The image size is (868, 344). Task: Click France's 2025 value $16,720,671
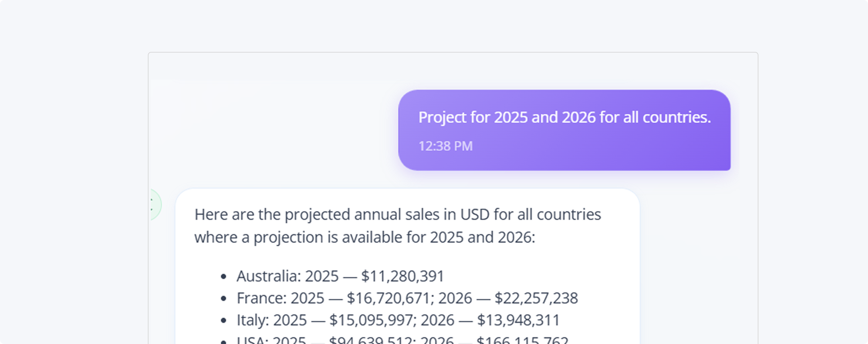point(388,298)
